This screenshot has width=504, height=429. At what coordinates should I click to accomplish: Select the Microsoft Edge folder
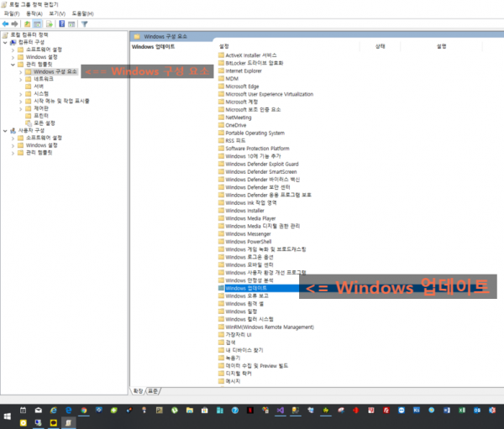point(242,86)
